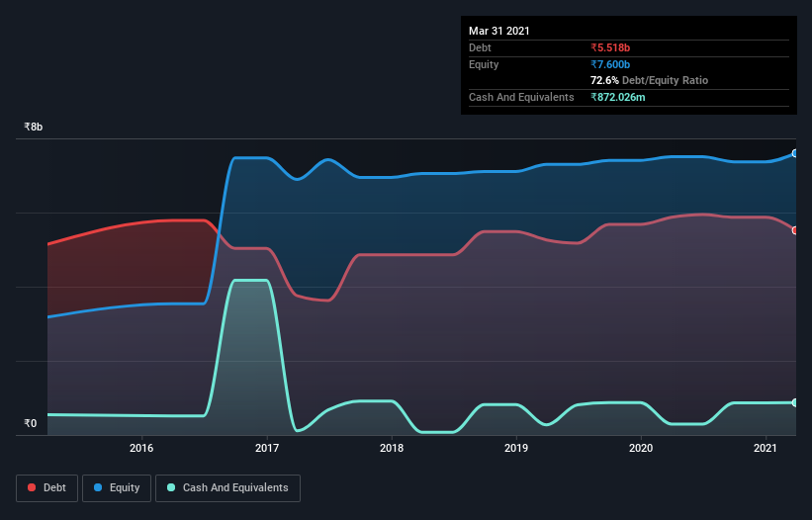Screen dimensions: 812x520
Task: Click the 2018 x-axis label
Action: (392, 448)
